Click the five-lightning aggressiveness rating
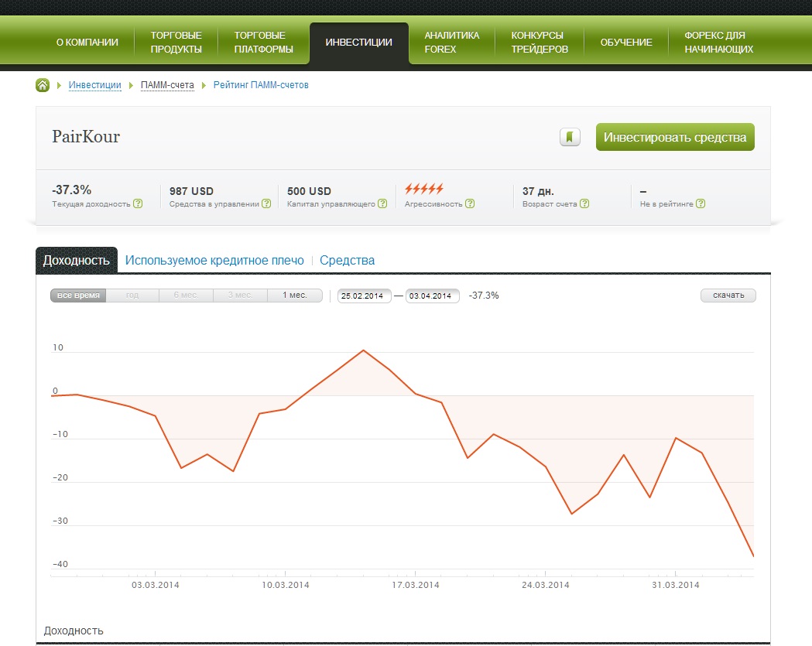Viewport: 812px width, 646px height. pyautogui.click(x=424, y=189)
